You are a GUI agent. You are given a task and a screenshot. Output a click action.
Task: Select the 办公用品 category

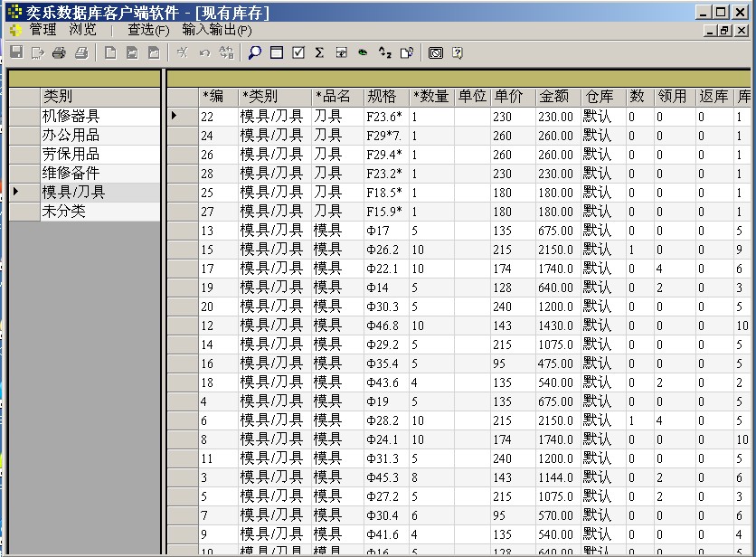[x=71, y=136]
